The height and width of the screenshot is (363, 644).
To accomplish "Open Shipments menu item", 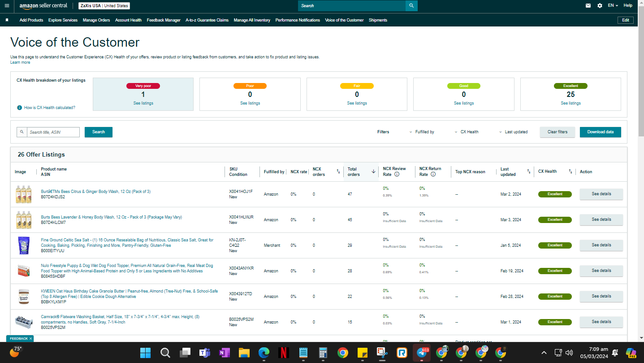I will pos(378,20).
